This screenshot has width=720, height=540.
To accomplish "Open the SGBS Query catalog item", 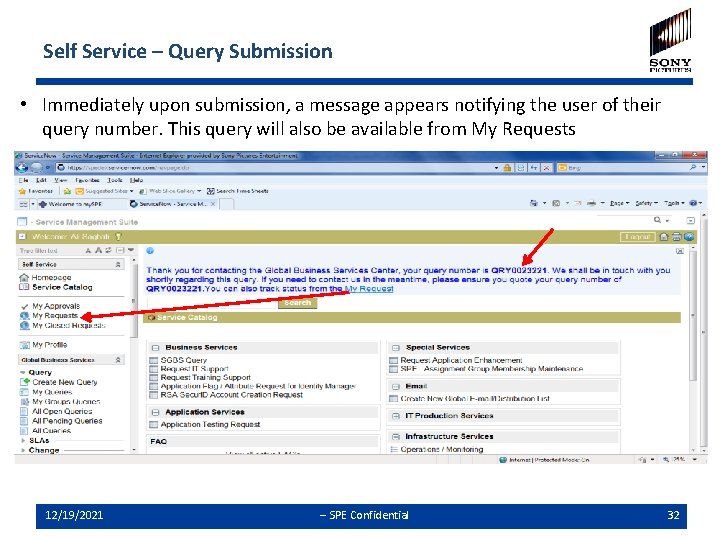I will pos(183,360).
